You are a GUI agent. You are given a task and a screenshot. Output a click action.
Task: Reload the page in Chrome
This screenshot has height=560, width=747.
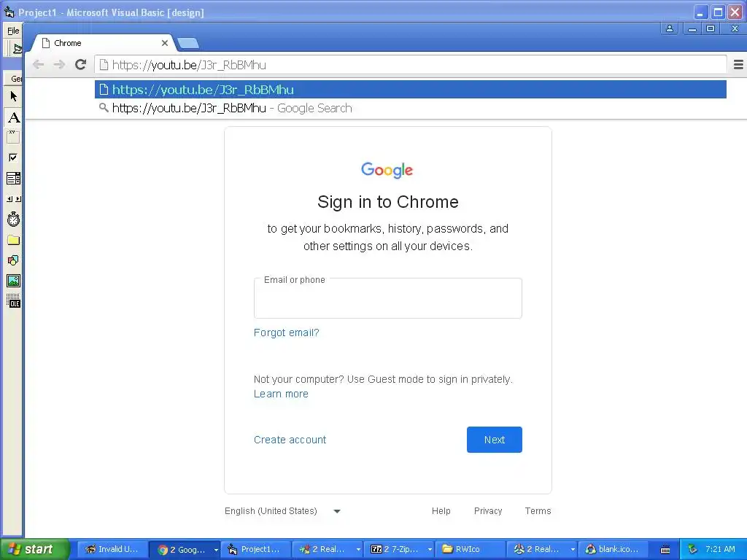coord(80,64)
